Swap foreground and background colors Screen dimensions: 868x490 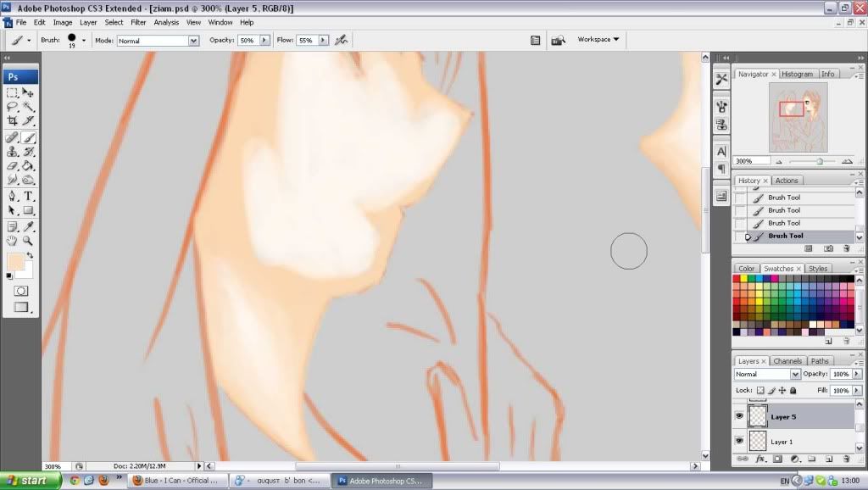click(x=31, y=256)
